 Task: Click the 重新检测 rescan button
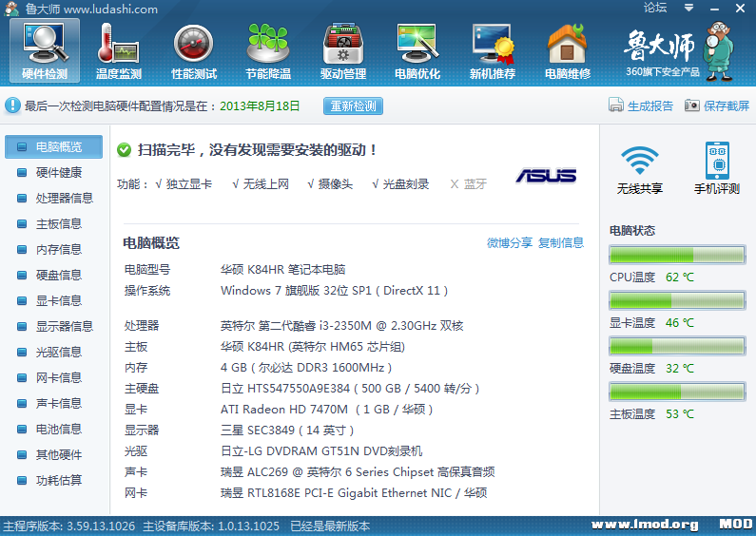pyautogui.click(x=353, y=106)
